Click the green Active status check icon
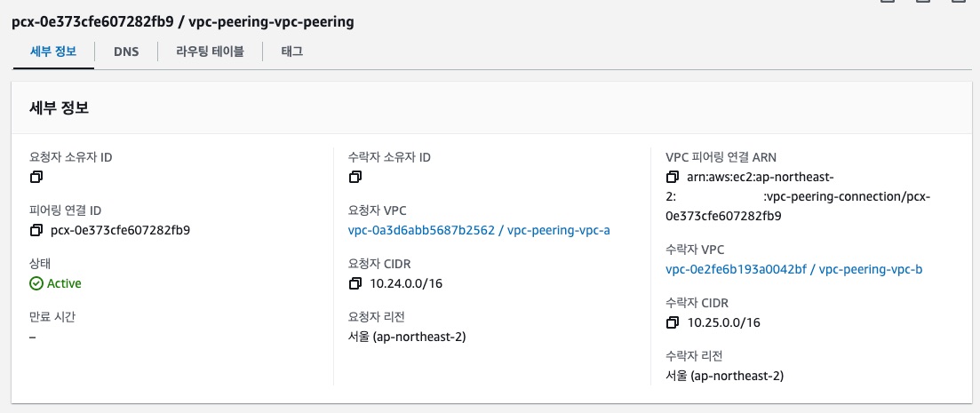This screenshot has width=980, height=413. [x=36, y=283]
